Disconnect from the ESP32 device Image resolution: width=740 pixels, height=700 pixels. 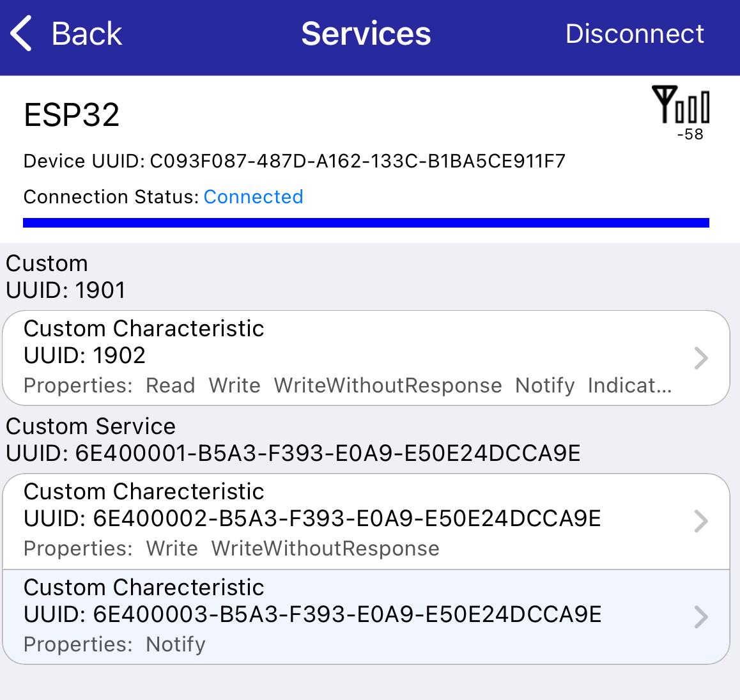(x=635, y=33)
